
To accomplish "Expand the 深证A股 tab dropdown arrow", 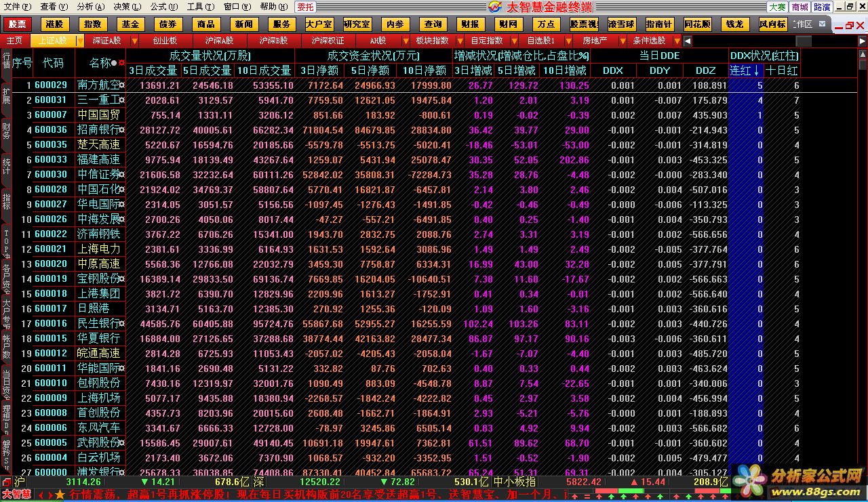I will (x=134, y=40).
